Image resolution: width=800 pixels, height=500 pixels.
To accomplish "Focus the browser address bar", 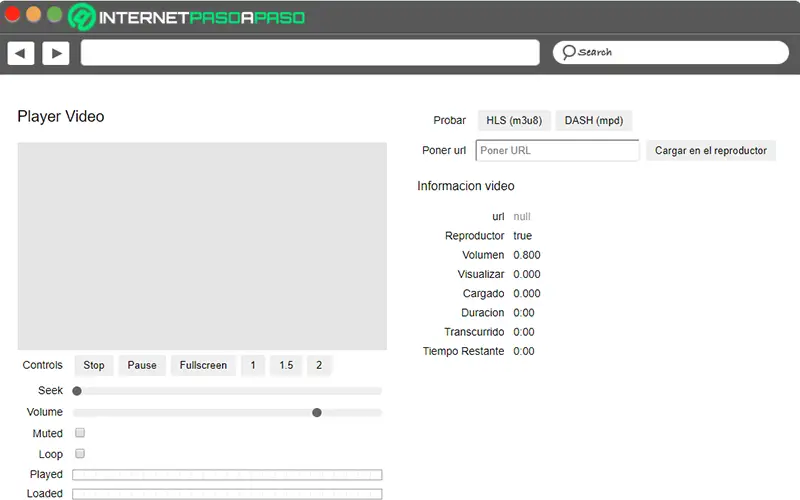I will (310, 53).
